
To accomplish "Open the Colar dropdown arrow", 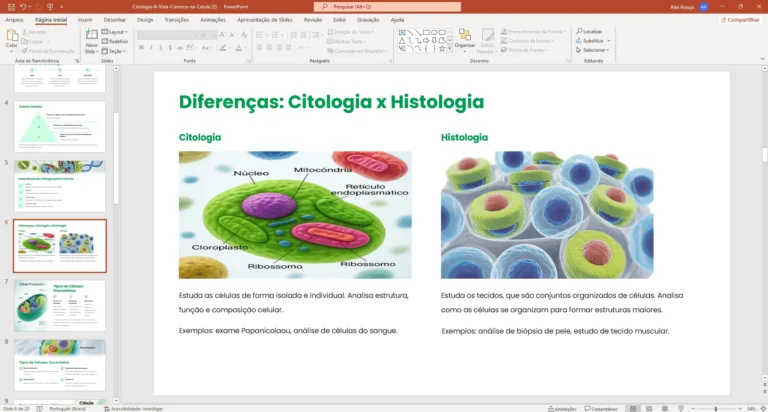I will click(x=12, y=51).
